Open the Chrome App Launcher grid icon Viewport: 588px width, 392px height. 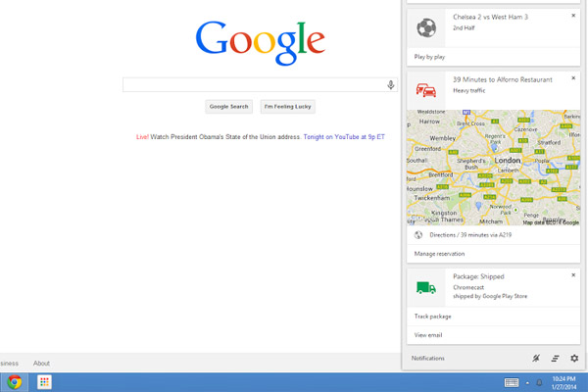point(44,382)
